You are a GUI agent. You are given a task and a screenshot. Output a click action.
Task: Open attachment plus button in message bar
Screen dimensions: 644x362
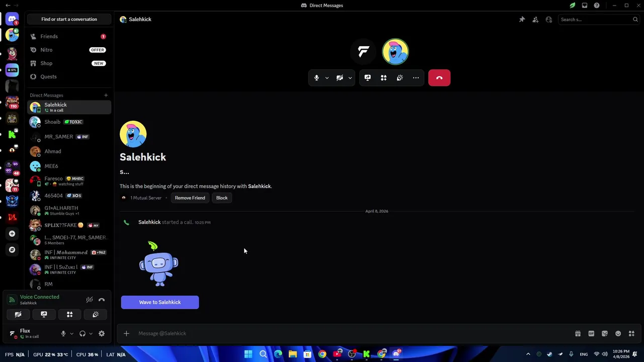[126, 333]
